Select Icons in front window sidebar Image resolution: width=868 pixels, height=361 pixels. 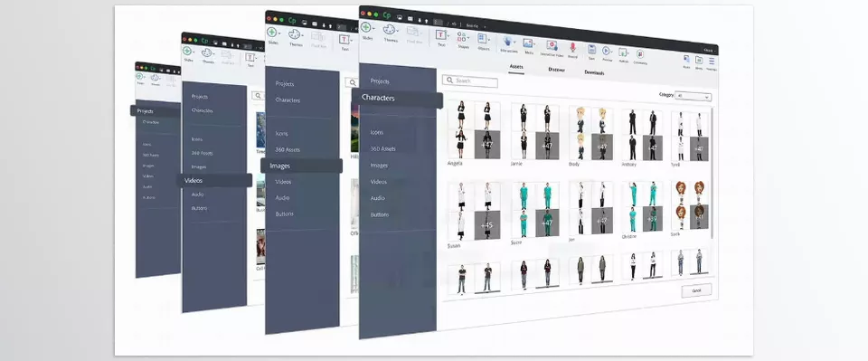[377, 132]
